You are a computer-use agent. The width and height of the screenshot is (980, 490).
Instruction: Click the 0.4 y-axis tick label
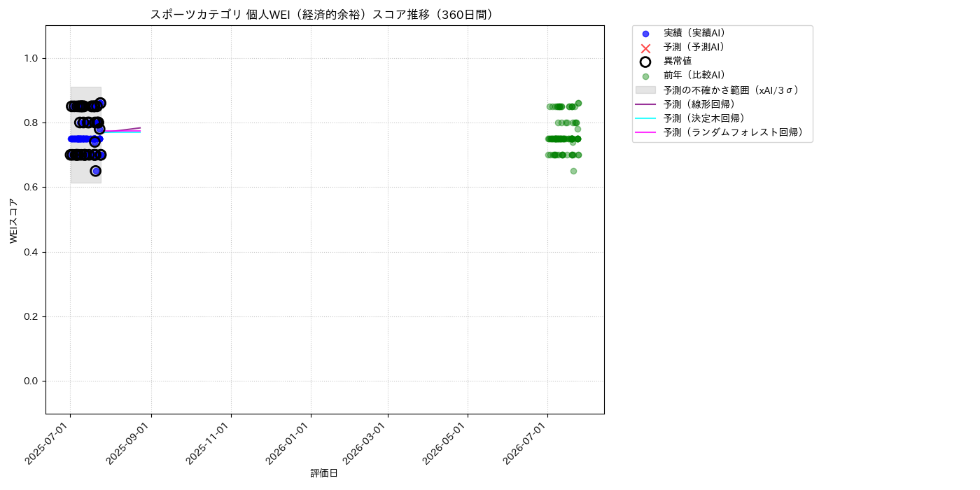(30, 252)
